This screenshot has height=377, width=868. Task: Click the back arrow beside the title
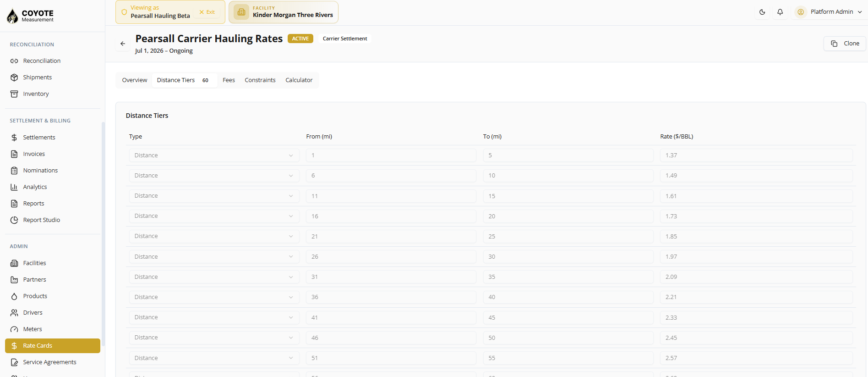coord(123,44)
